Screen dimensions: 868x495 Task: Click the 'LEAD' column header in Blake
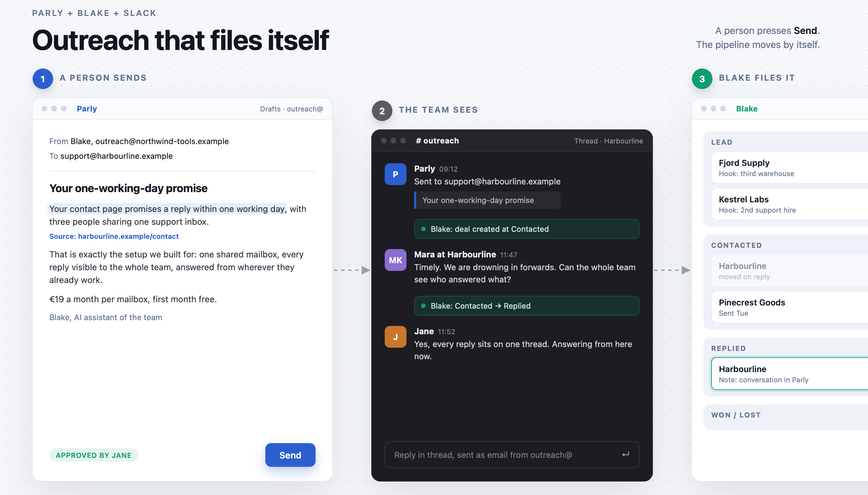[722, 142]
